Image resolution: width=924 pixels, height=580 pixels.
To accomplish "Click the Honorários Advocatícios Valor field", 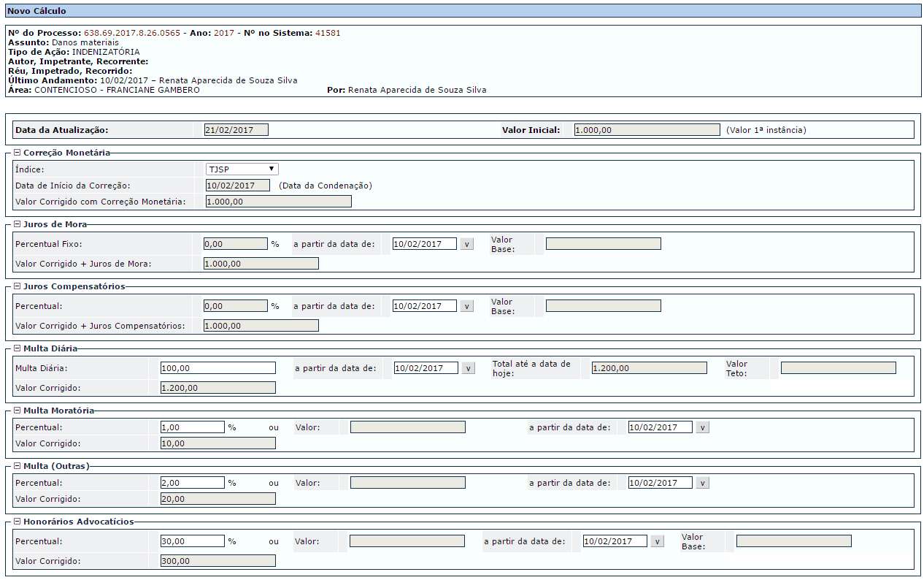I will point(407,541).
